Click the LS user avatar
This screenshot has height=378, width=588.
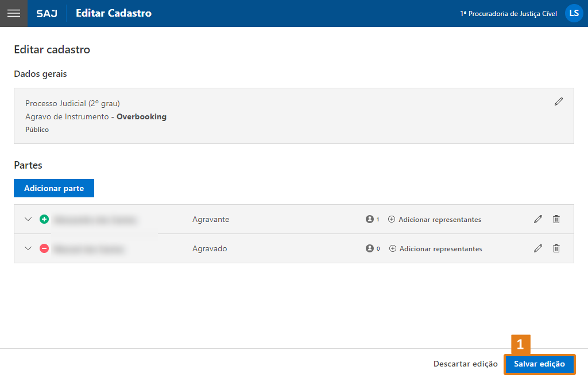coord(574,13)
